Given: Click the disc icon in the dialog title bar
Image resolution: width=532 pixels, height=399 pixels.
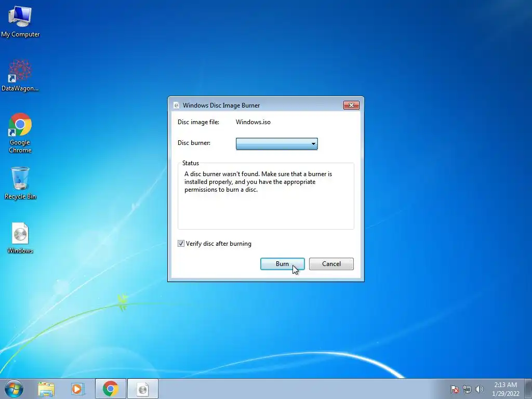Looking at the screenshot, I should pyautogui.click(x=177, y=105).
